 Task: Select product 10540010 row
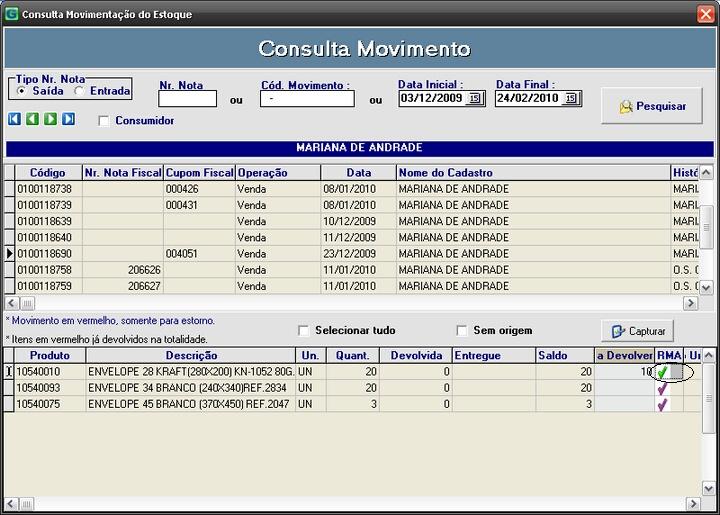[352, 372]
